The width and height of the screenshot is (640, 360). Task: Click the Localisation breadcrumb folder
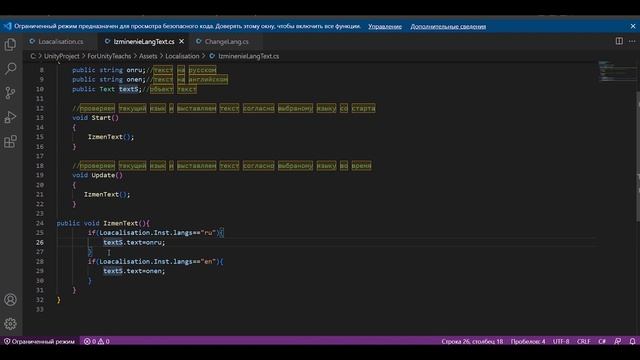[x=182, y=56]
